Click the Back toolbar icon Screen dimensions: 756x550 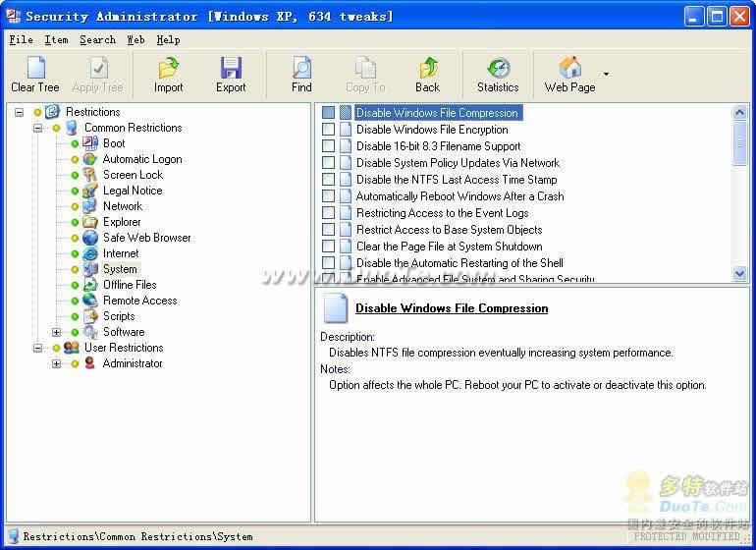coord(428,68)
